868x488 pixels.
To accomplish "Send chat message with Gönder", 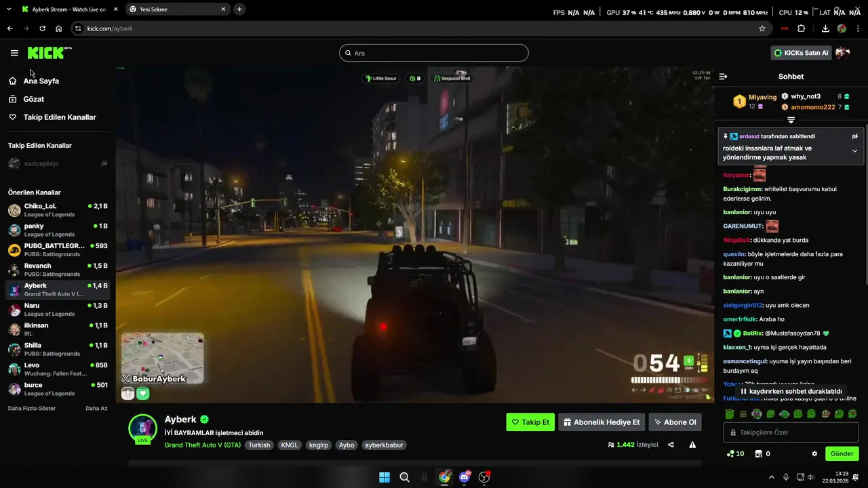I will [x=842, y=453].
